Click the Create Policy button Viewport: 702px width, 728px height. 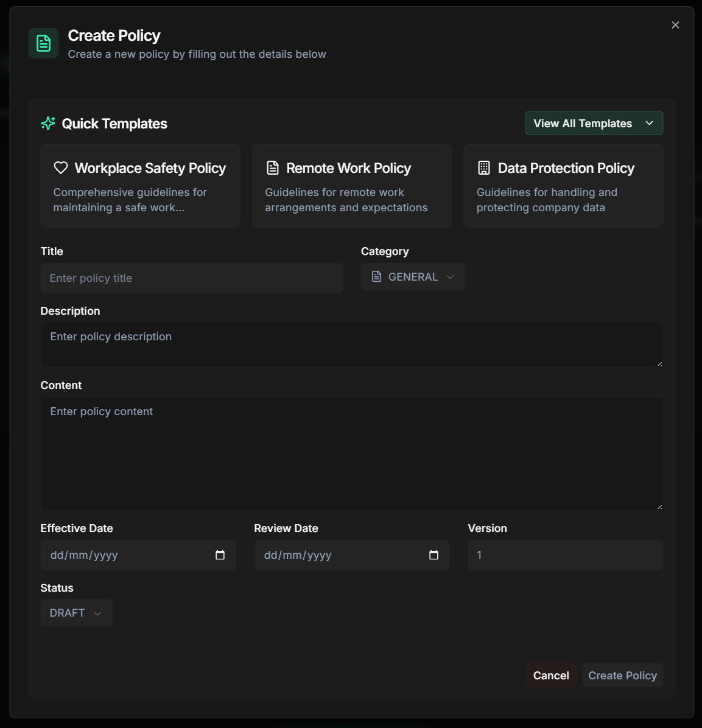(622, 675)
